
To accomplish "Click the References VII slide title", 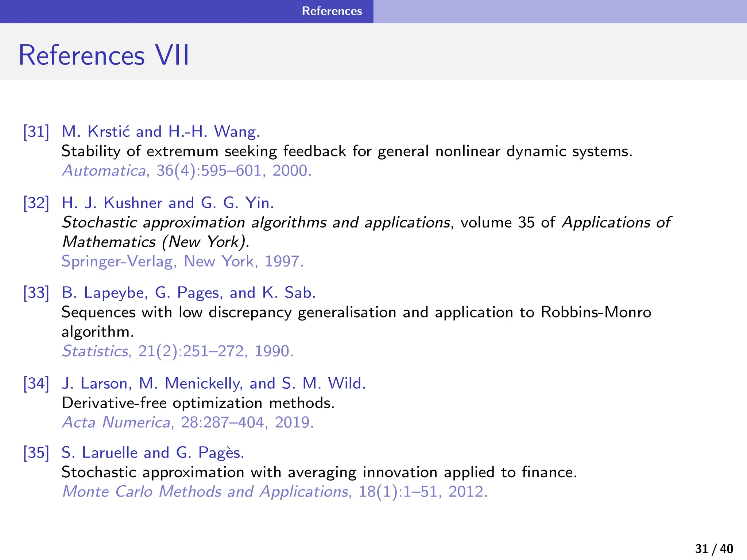I will [x=104, y=55].
